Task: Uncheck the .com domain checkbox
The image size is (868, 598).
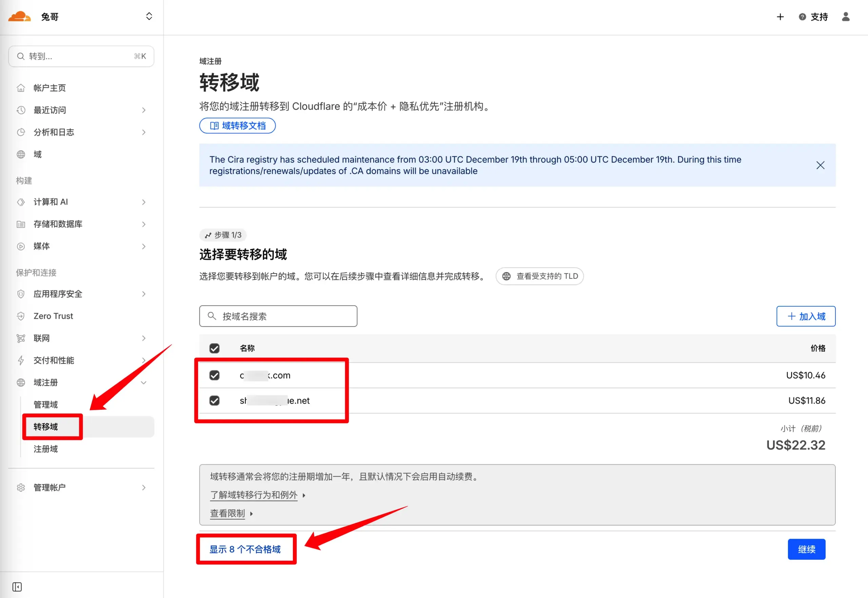Action: (214, 375)
